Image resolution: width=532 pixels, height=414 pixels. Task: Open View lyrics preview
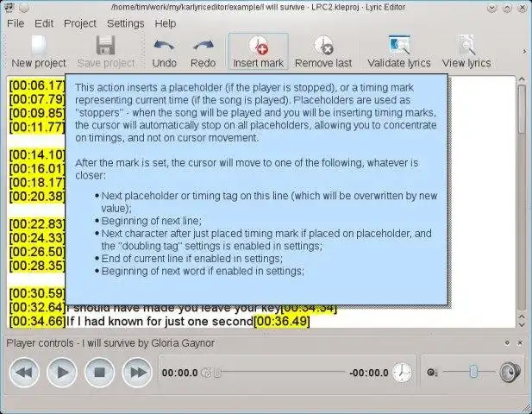click(x=466, y=52)
